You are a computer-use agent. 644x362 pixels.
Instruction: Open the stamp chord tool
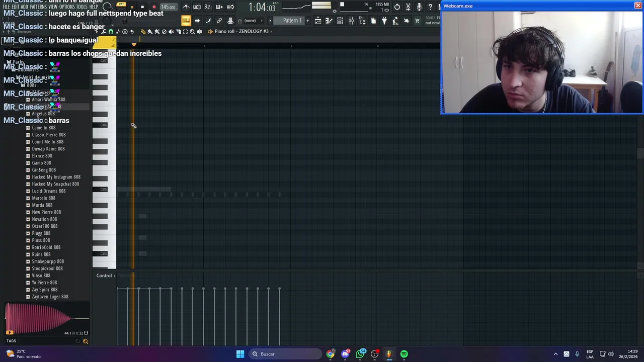[125, 31]
